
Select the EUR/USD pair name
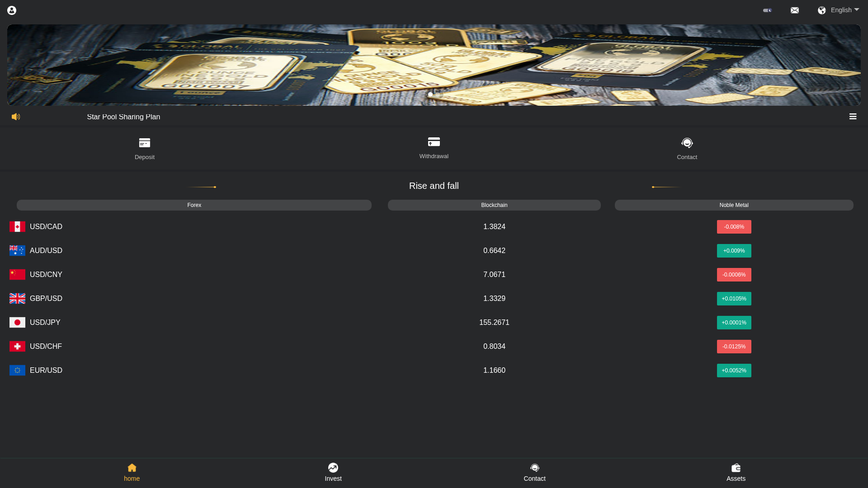(46, 371)
